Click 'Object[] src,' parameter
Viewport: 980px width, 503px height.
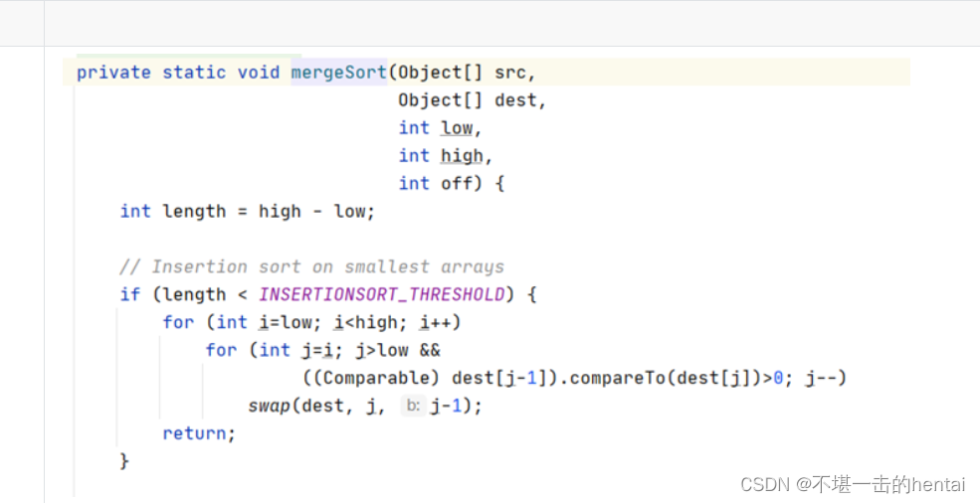point(467,73)
